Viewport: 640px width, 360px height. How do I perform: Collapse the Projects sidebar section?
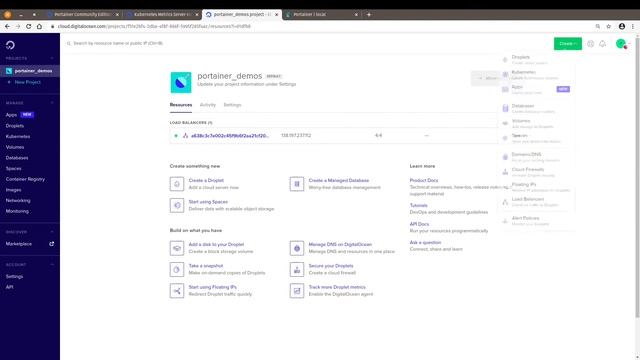coord(52,58)
